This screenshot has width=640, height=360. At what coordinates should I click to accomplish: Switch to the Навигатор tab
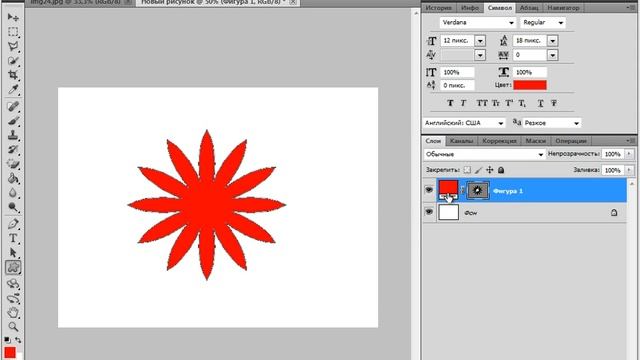coord(563,8)
